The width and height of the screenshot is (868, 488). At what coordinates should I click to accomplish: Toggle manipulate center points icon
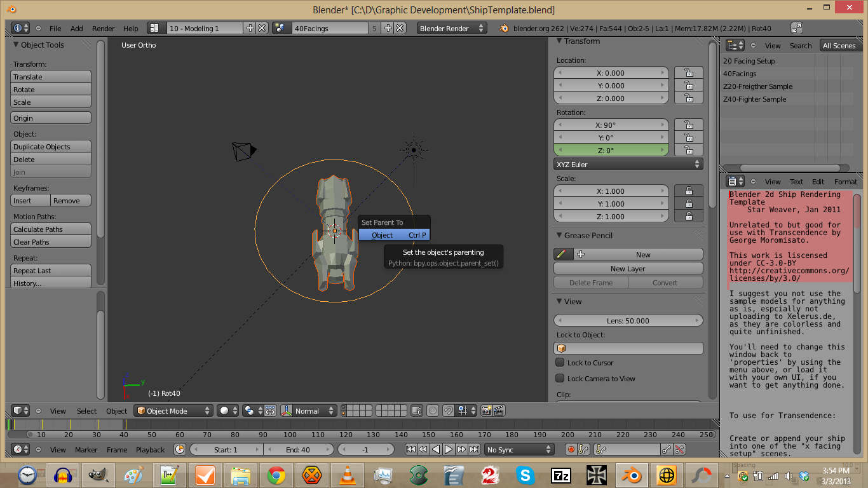point(270,410)
